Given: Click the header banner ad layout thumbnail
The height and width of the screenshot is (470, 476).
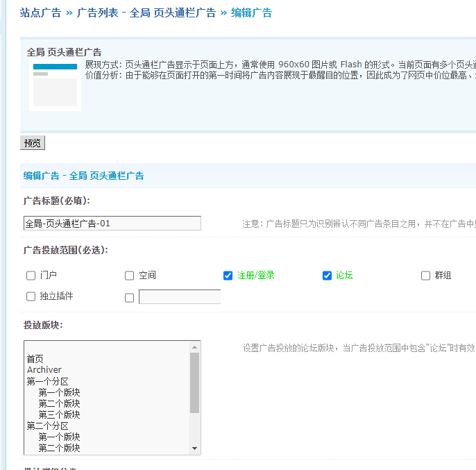Looking at the screenshot, I should [55, 85].
